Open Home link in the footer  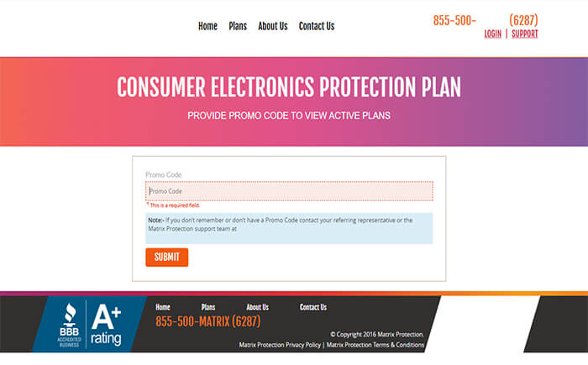163,307
